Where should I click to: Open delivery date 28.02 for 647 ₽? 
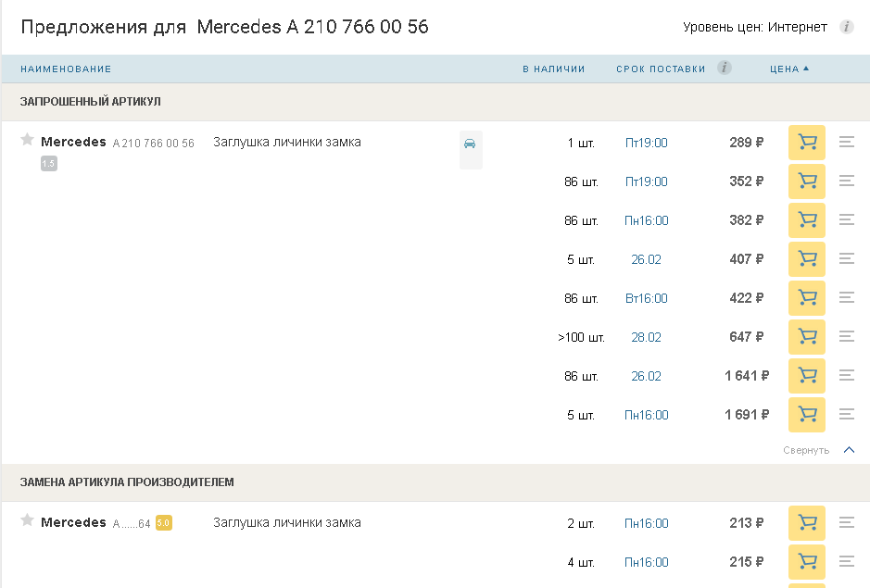point(647,337)
